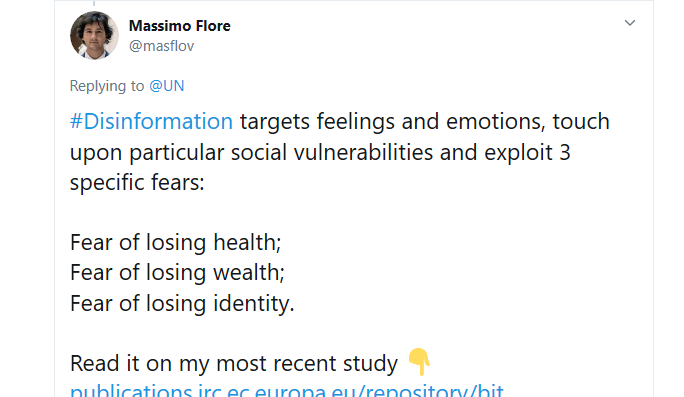Viewport: 684px width, 397px height.
Task: Click 'upon particular social vulnerabilities' text line
Action: point(251,152)
